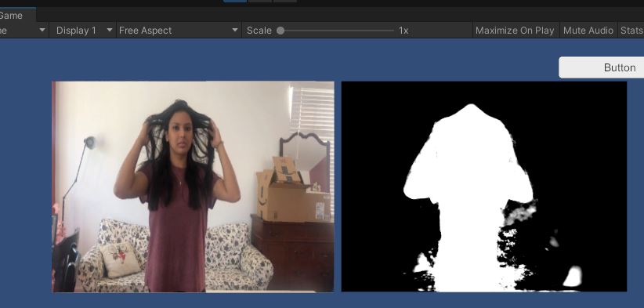Click the black and white segmentation mask
Screen dimensions: 644x308
[484, 187]
